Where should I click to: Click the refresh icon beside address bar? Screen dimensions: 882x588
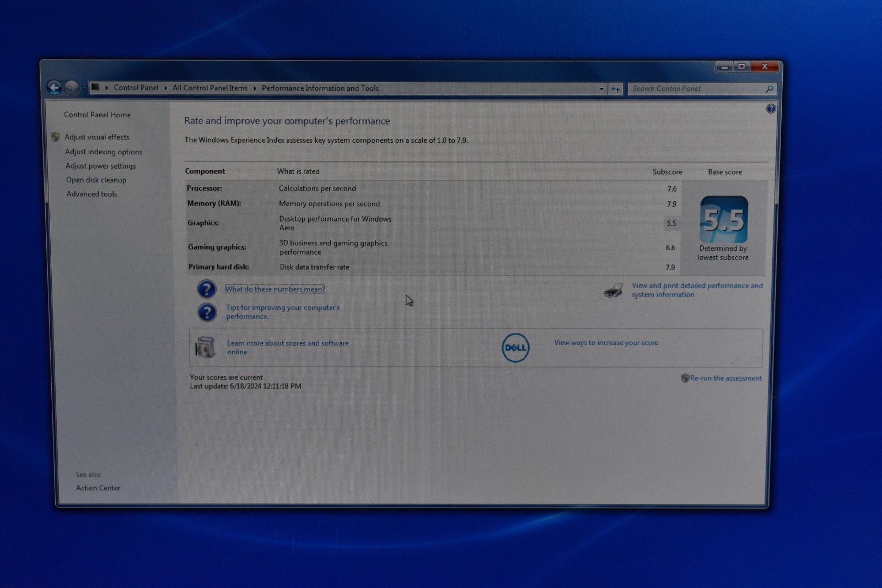[x=615, y=89]
